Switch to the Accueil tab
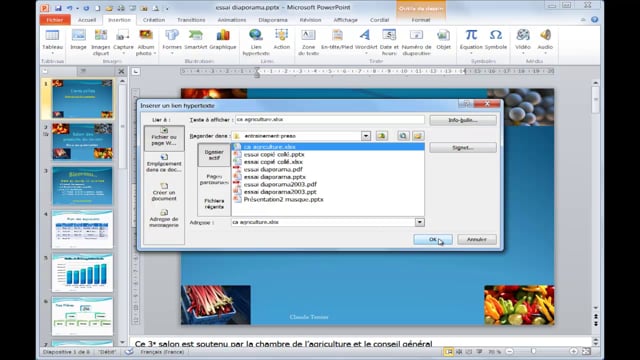Viewport: 640px width, 360px height. pos(87,20)
